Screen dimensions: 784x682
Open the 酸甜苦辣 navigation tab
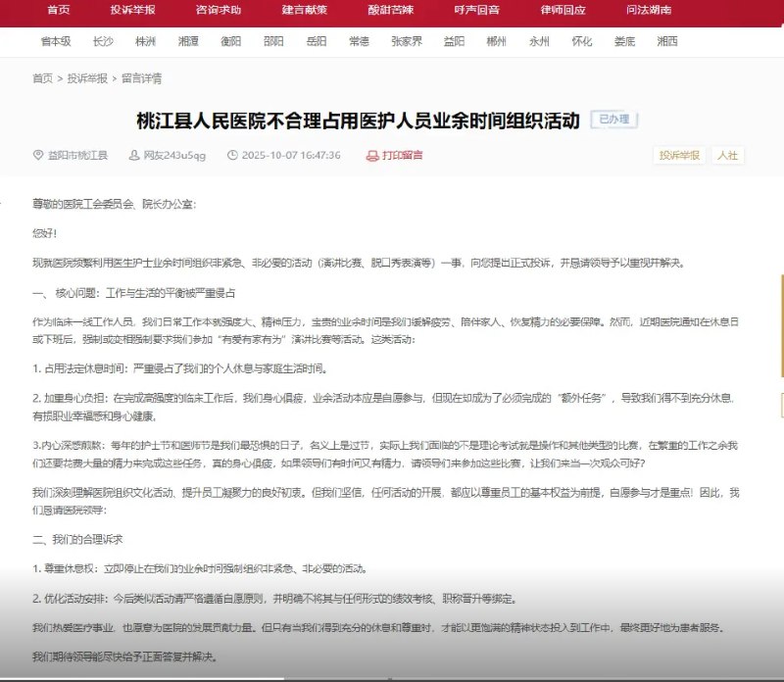390,10
